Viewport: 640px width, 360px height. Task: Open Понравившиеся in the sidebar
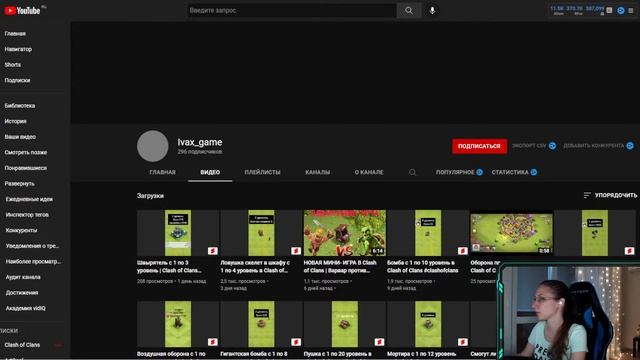point(25,168)
